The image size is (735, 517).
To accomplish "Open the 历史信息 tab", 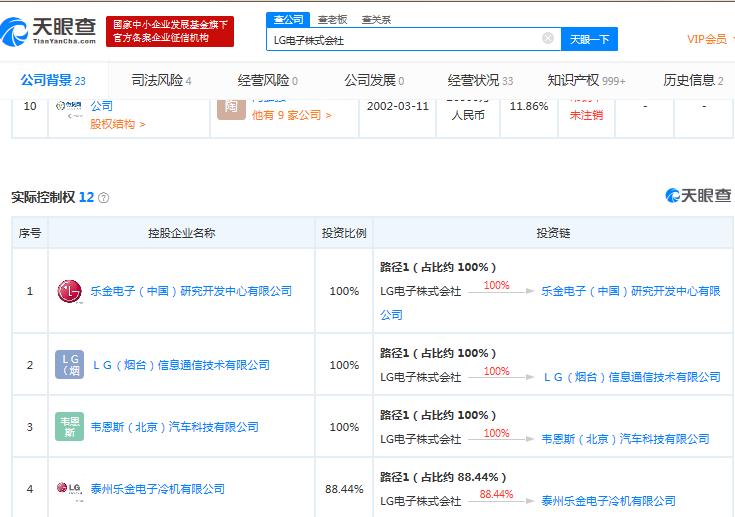I will click(693, 81).
